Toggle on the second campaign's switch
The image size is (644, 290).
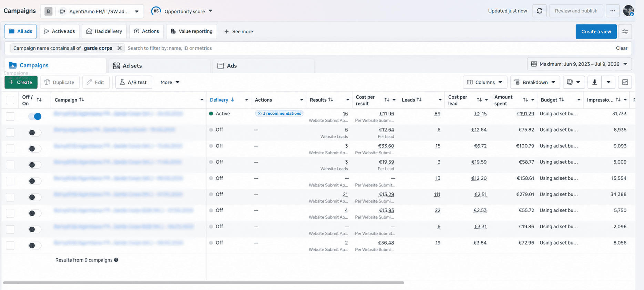[35, 133]
